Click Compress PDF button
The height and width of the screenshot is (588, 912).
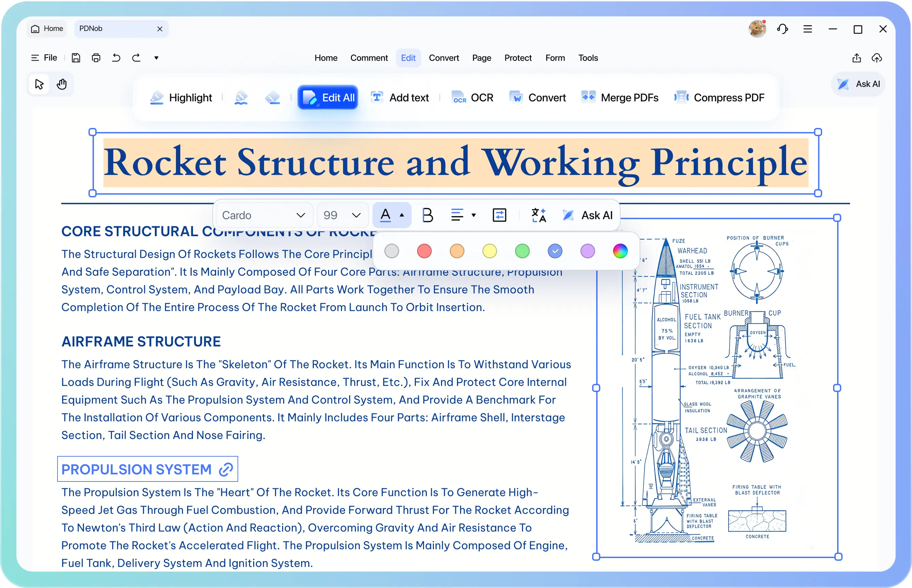[719, 98]
